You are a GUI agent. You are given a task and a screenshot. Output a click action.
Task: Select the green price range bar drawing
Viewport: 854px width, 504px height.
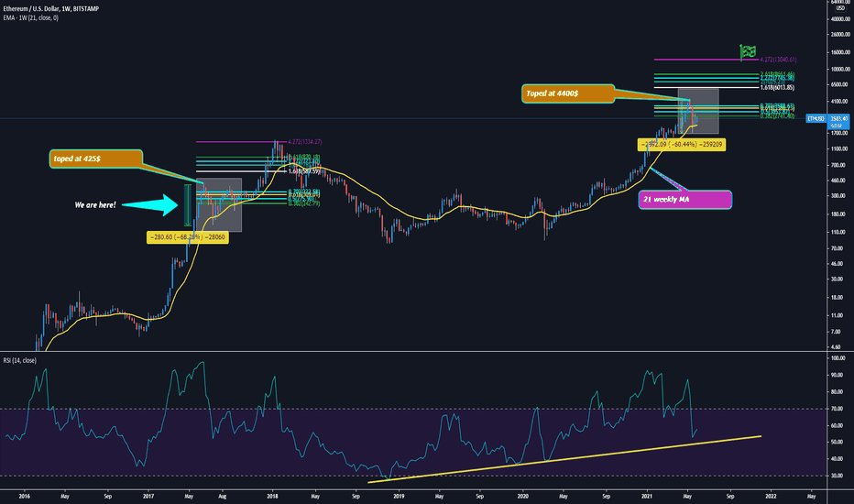pyautogui.click(x=187, y=205)
